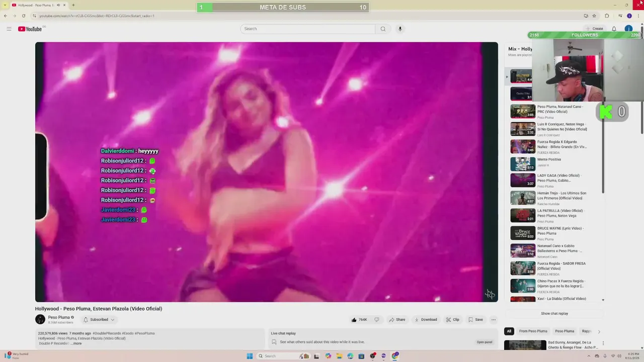The image size is (644, 362).
Task: Open Windows Start menu
Action: pos(250,356)
